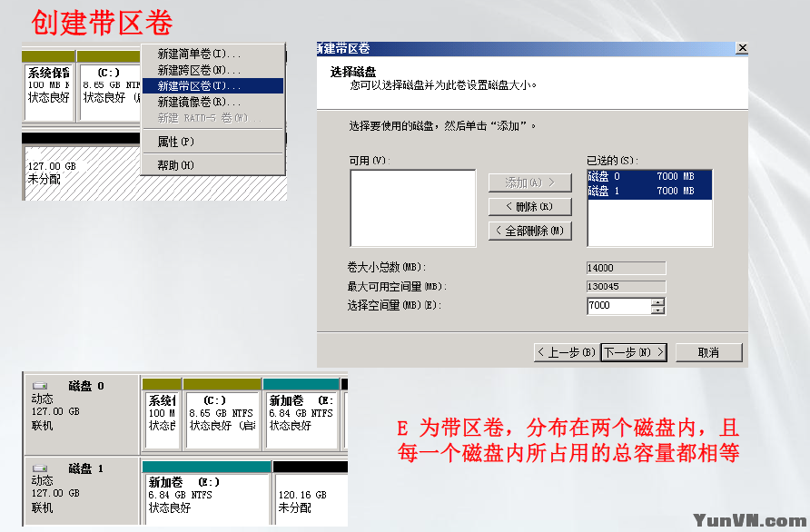Click 全部删除 to remove all disks

[x=530, y=230]
